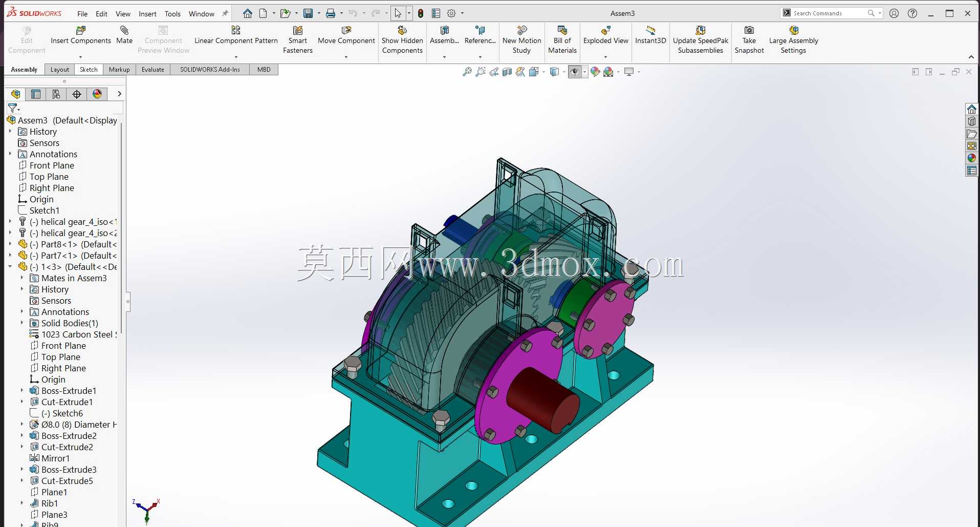Click the dark red shaft in the model
Viewport: 980px width, 527px height.
(x=542, y=399)
